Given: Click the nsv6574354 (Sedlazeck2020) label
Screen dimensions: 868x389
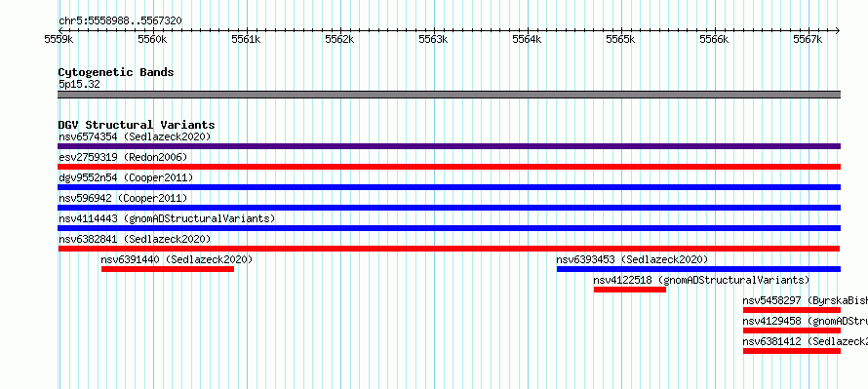Looking at the screenshot, I should click(135, 136).
